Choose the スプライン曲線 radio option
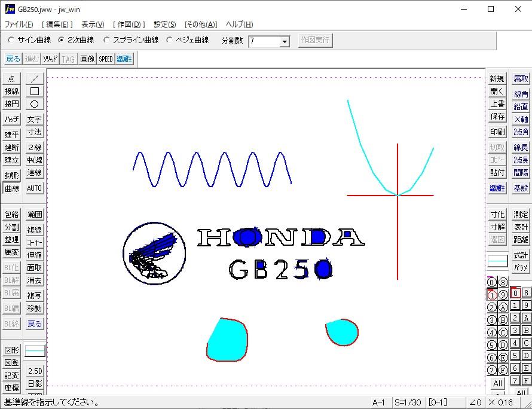Screen dimensions: 532x409 pyautogui.click(x=131, y=40)
